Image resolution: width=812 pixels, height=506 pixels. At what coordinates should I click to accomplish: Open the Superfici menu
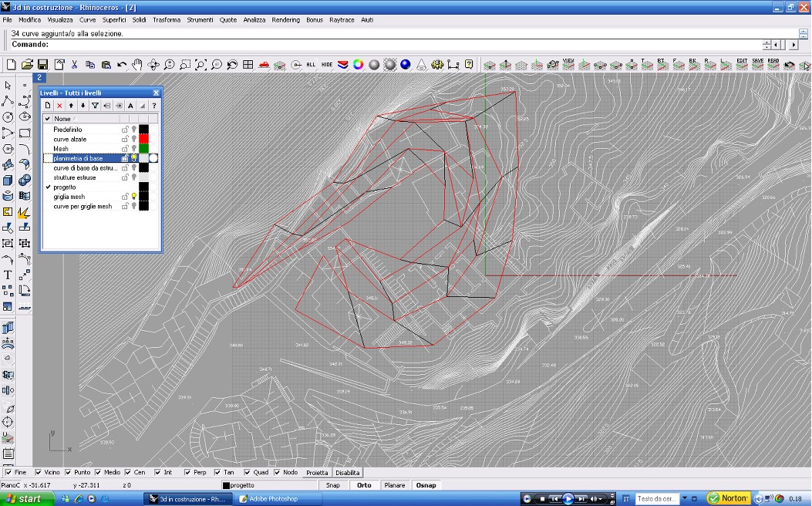(x=114, y=20)
